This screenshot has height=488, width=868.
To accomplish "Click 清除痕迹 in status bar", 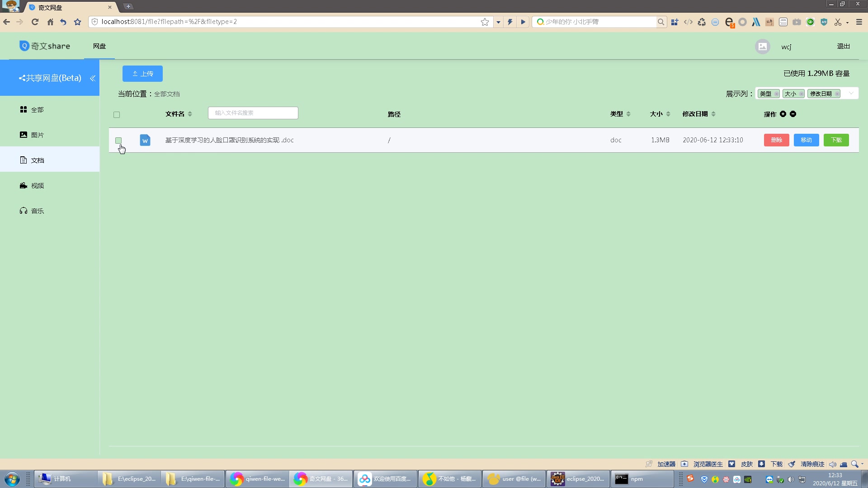I will (x=812, y=464).
